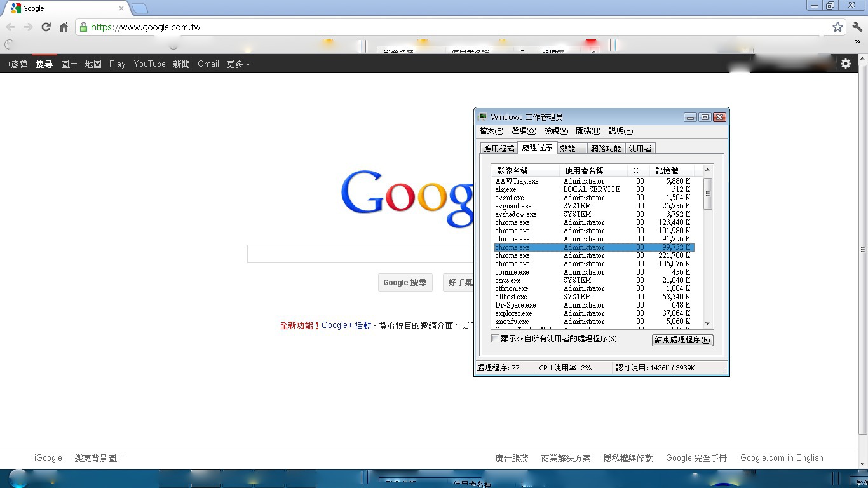868x488 pixels.
Task: Switch to the 使用者 tab
Action: [x=640, y=148]
